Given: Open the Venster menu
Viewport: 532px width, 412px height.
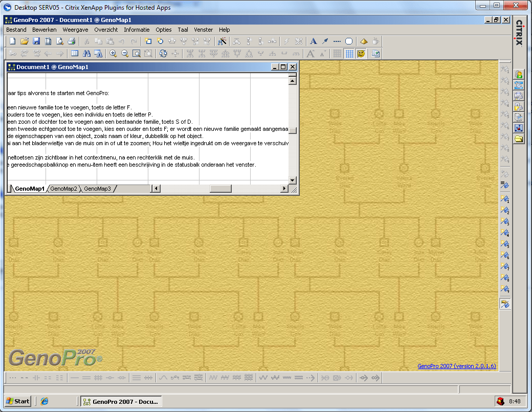Looking at the screenshot, I should pos(203,30).
